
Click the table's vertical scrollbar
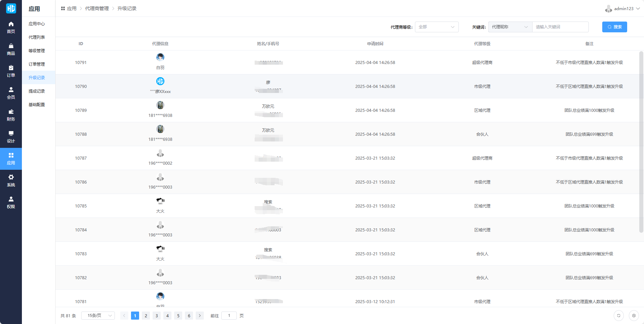click(x=641, y=141)
